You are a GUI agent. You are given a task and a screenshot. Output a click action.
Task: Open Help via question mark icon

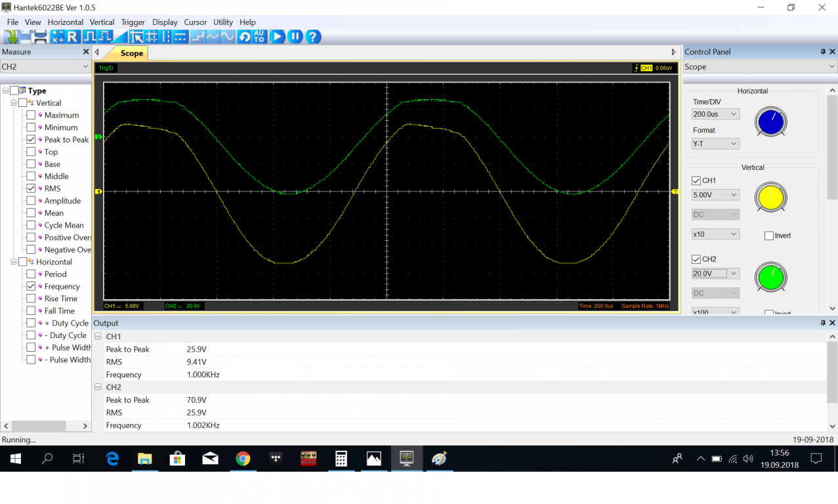[313, 37]
